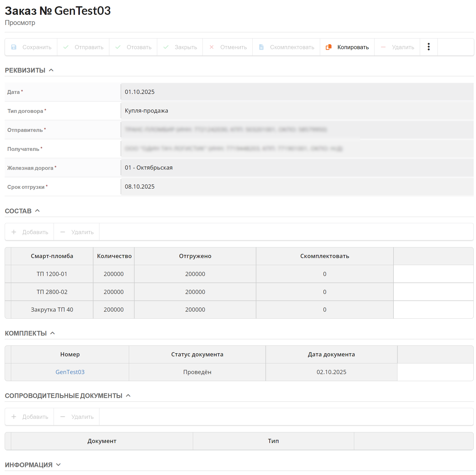Click the Смарт-пломба column header

click(x=52, y=256)
